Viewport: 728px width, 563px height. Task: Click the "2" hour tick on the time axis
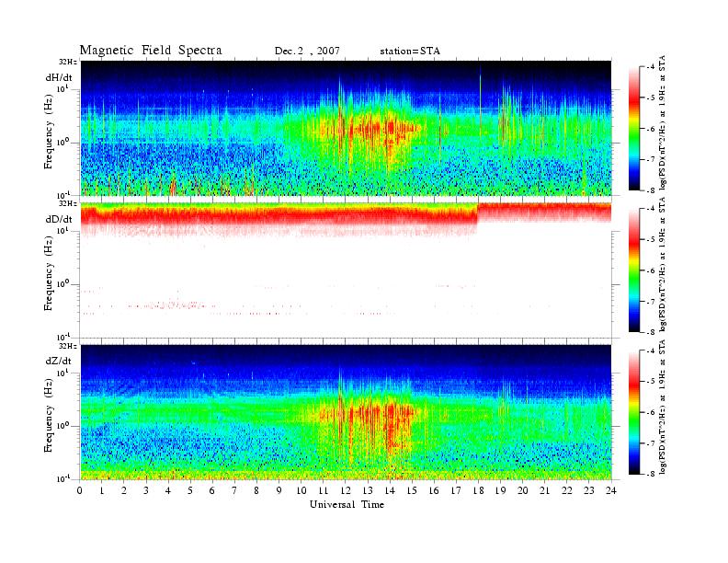[124, 490]
